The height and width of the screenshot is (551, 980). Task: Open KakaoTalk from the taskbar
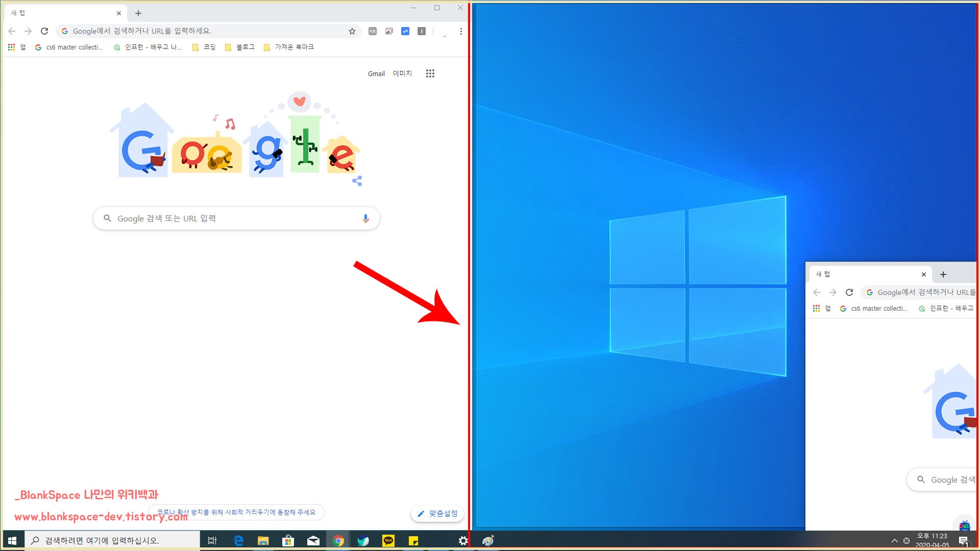click(x=388, y=541)
